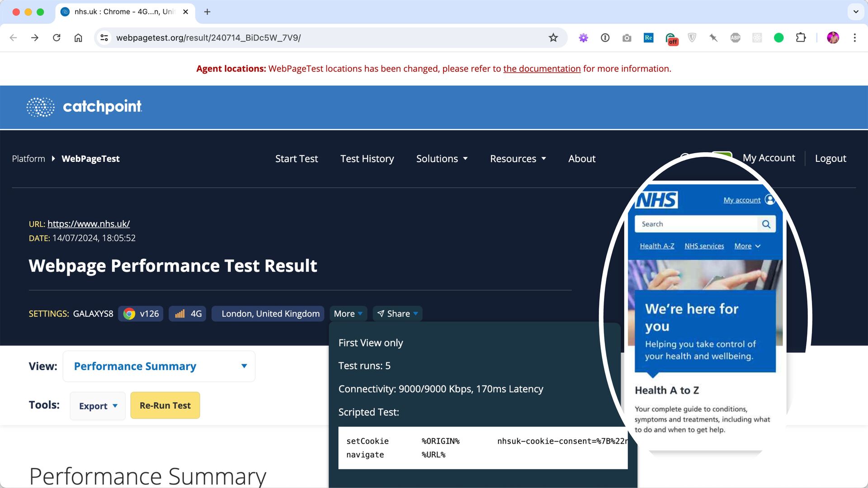The width and height of the screenshot is (868, 488).
Task: Click the Catchpoint logo
Action: coord(84,107)
